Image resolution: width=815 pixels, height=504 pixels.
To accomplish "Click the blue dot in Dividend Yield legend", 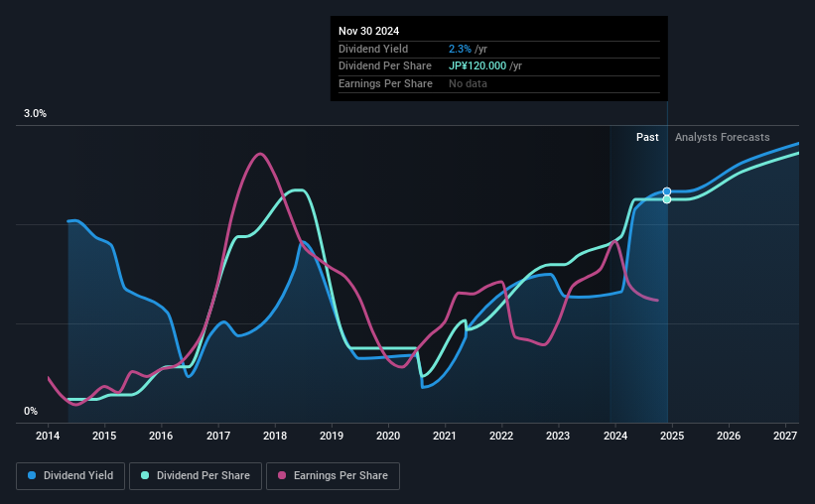I will pyautogui.click(x=32, y=475).
